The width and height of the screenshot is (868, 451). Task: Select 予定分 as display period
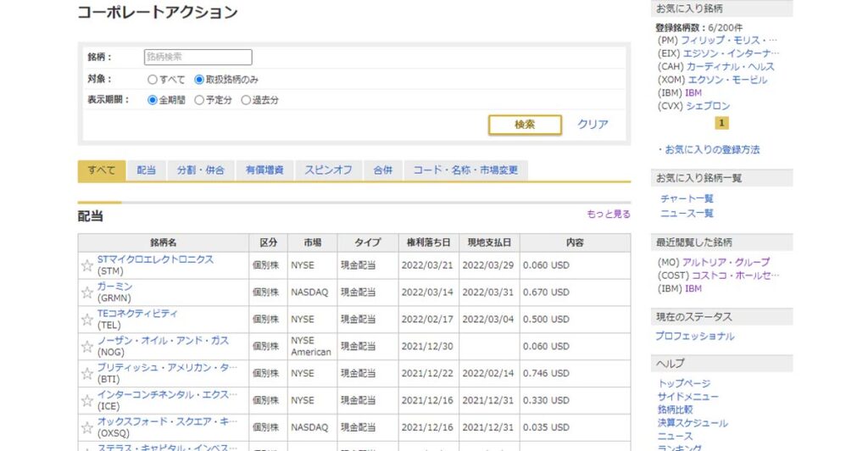click(199, 100)
